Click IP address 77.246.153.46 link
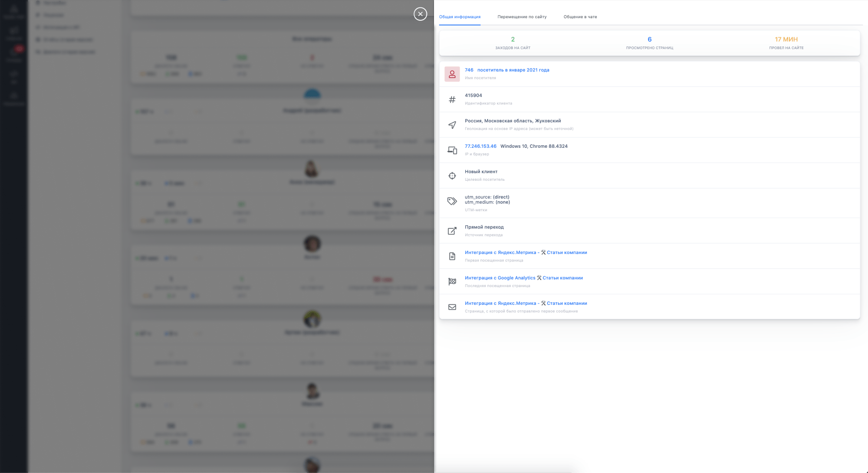Viewport: 868px width, 473px height. tap(480, 146)
